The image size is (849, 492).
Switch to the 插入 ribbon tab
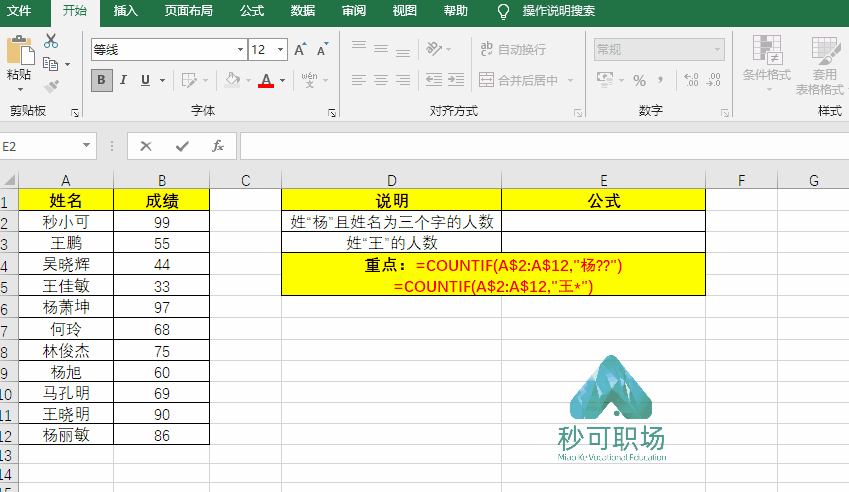click(126, 11)
